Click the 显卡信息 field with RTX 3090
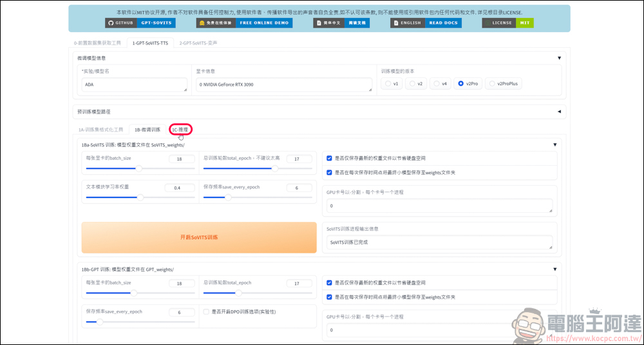 pyautogui.click(x=284, y=84)
